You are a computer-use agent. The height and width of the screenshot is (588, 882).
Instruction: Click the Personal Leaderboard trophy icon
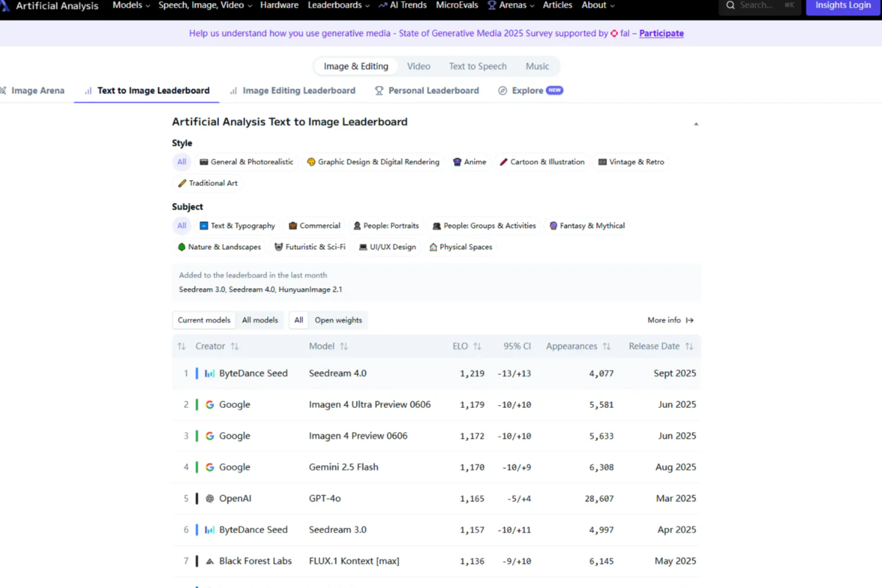pos(379,90)
